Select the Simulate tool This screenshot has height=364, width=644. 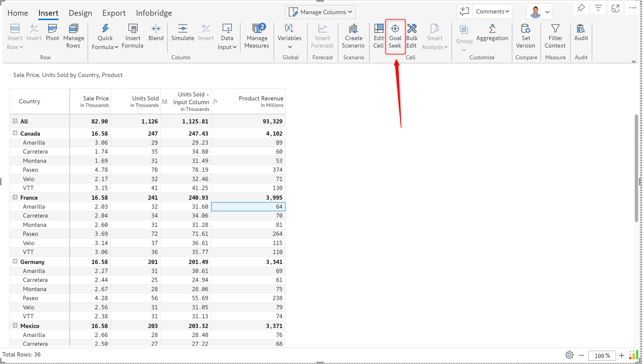[x=182, y=32]
